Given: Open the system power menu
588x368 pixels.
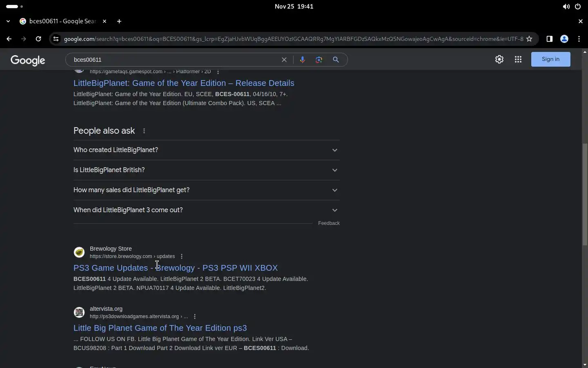Looking at the screenshot, I should click(578, 7).
